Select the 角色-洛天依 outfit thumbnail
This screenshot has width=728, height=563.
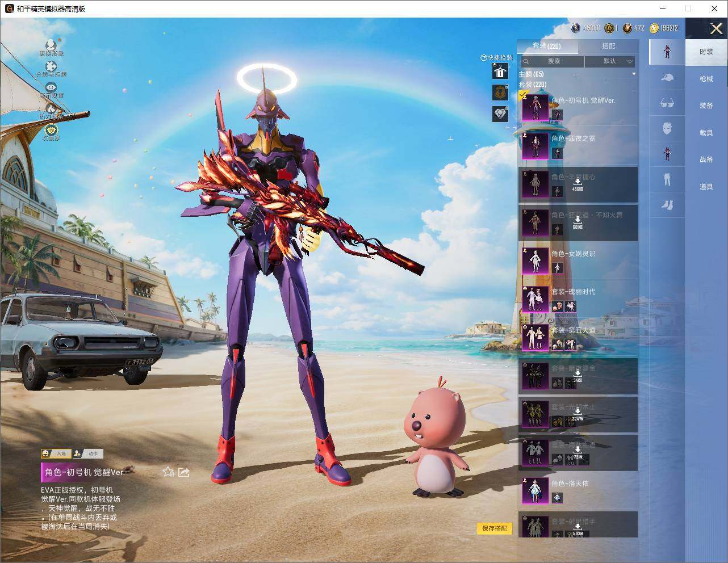[535, 491]
